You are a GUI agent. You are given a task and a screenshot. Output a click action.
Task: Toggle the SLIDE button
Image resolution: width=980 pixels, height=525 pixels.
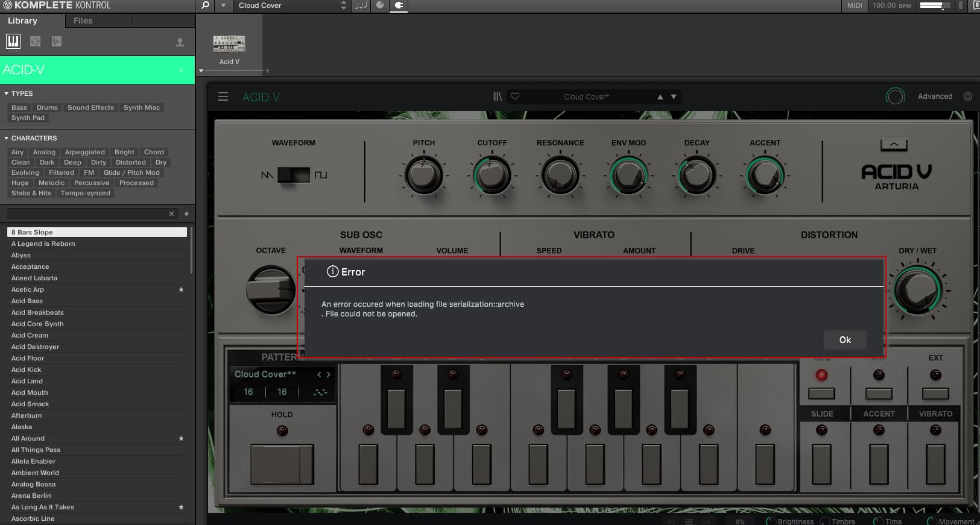point(821,464)
